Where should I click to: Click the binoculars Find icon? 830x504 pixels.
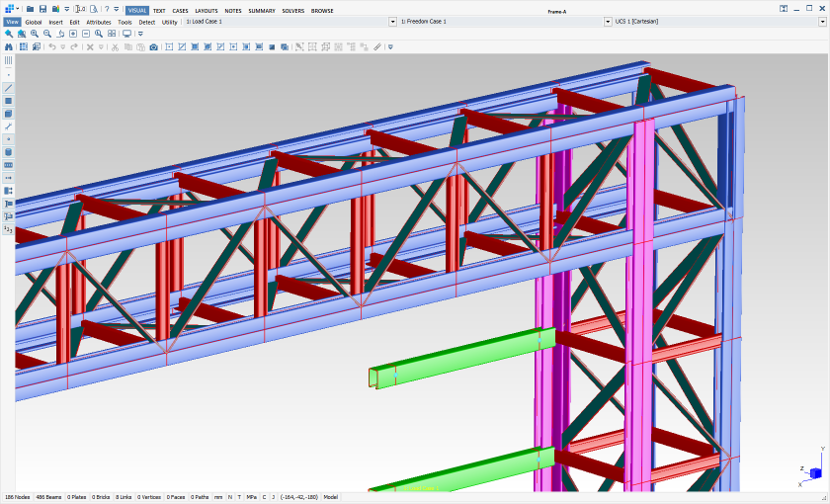pyautogui.click(x=9, y=46)
